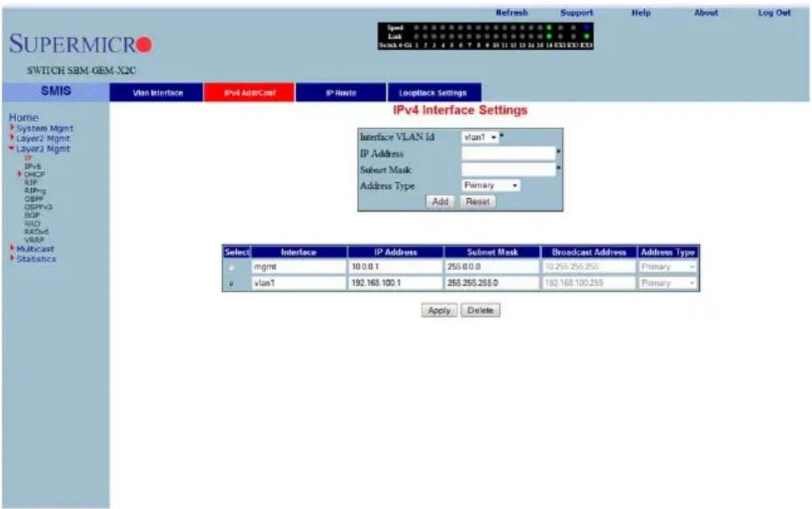This screenshot has height=509, width=812.
Task: Expand System Mgmt arrow in sidebar
Action: point(12,128)
